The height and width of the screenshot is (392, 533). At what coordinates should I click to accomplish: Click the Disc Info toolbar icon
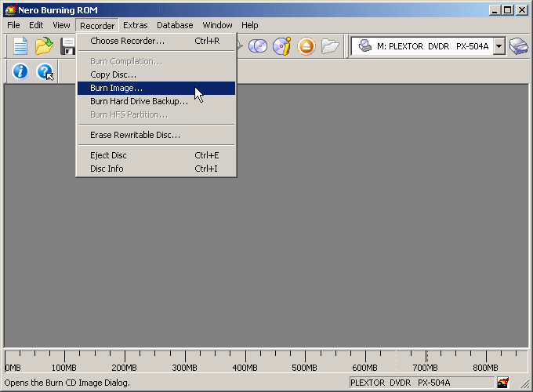pyautogui.click(x=282, y=46)
